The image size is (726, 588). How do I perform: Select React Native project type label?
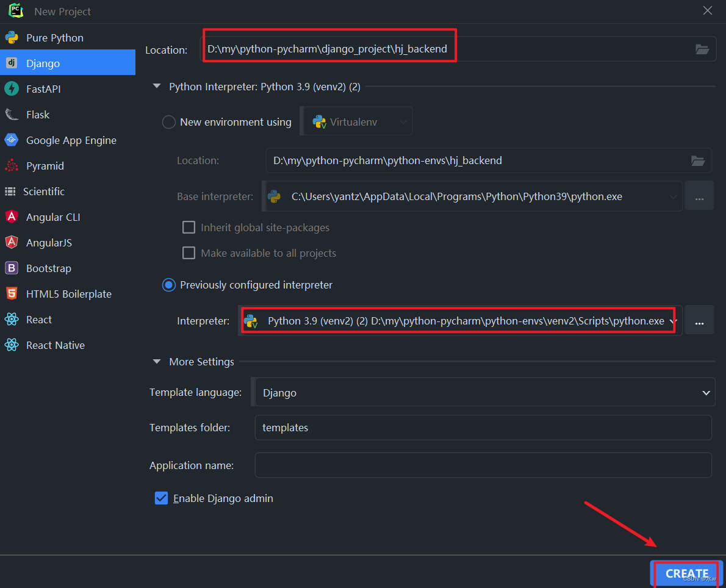click(x=56, y=345)
